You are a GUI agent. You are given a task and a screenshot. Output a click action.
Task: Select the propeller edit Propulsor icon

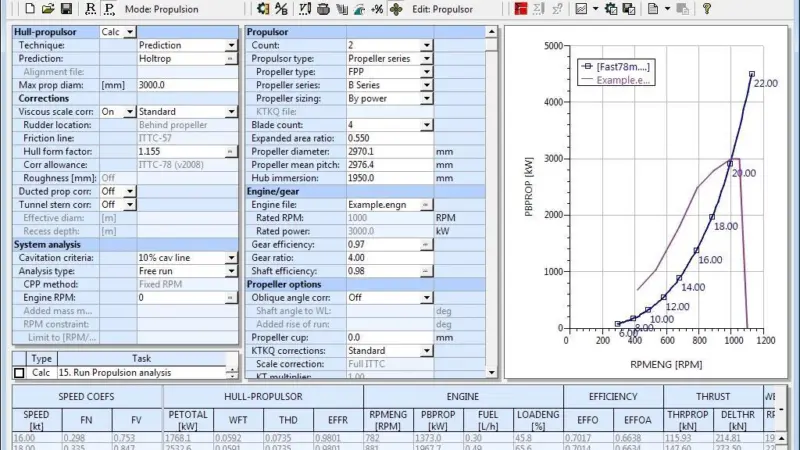coord(396,9)
